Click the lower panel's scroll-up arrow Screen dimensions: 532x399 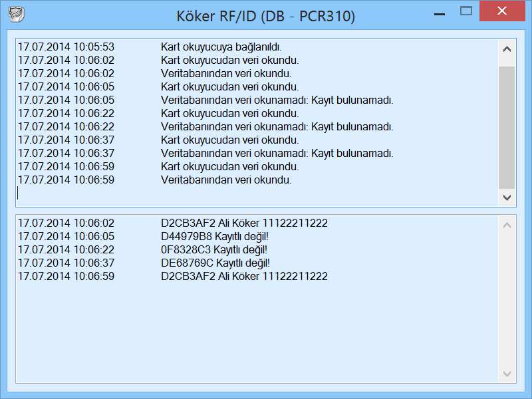[x=506, y=223]
